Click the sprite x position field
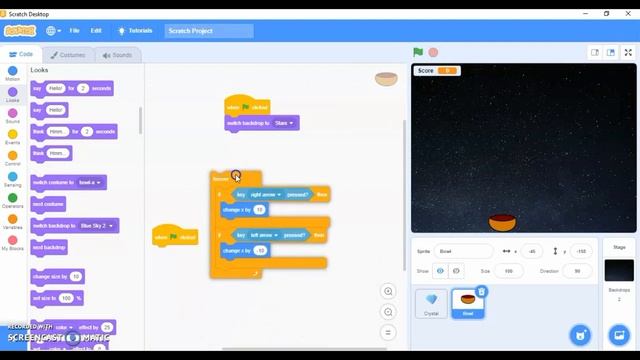 pyautogui.click(x=532, y=251)
